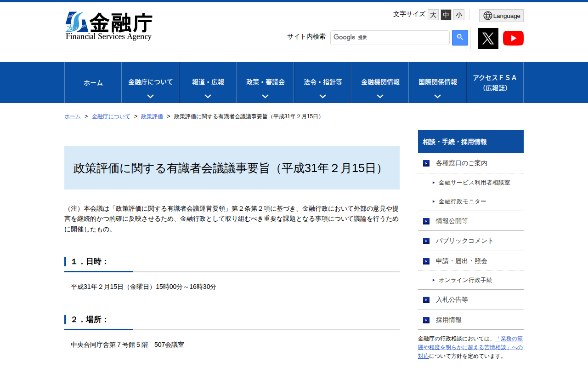Viewport: 588px width, 368px height.
Task: Open the 政策評価 breadcrumb link
Action: 152,116
